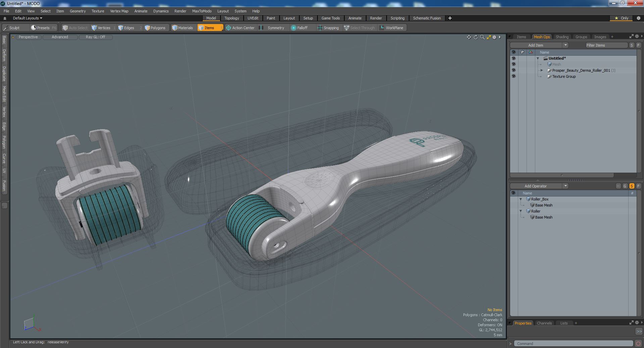Toggle the G button in the operator panel
644x348 pixels.
[625, 186]
